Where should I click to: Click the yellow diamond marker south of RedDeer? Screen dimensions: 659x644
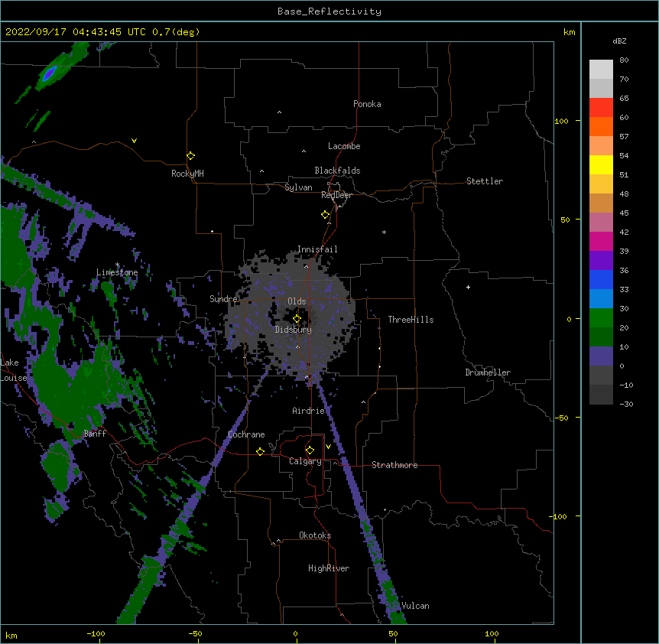(325, 215)
